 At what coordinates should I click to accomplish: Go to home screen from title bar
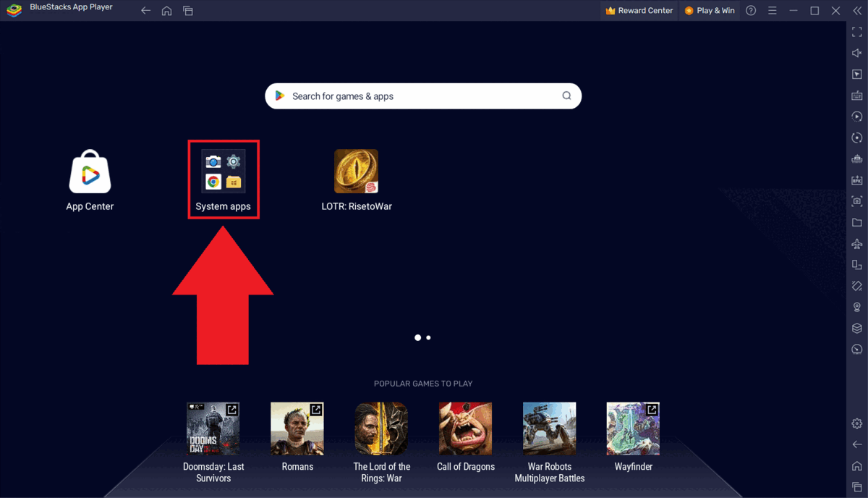point(166,11)
